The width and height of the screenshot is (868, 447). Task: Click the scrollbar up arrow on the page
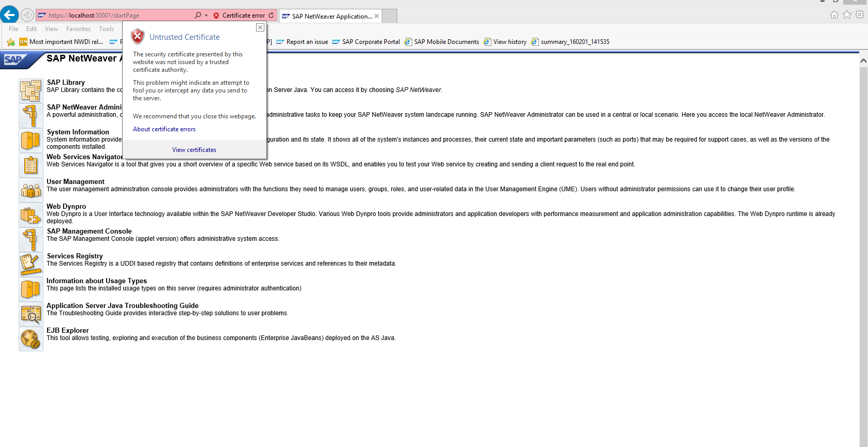coord(863,60)
